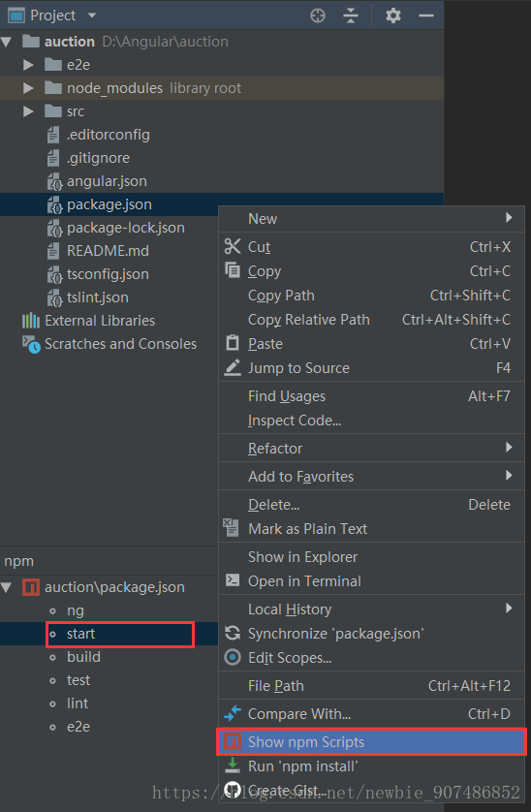Click the .gitignore file icon
The width and height of the screenshot is (531, 812).
[53, 158]
